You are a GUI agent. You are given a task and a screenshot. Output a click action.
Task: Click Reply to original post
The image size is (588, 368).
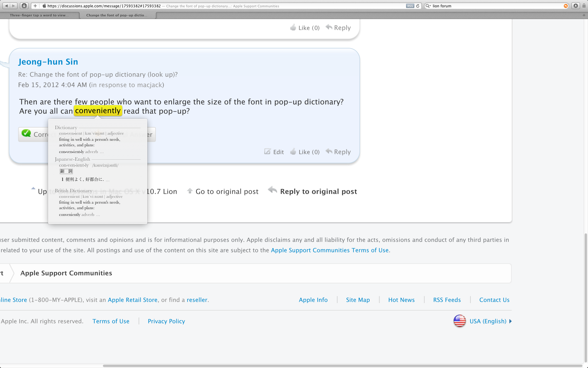tap(318, 191)
